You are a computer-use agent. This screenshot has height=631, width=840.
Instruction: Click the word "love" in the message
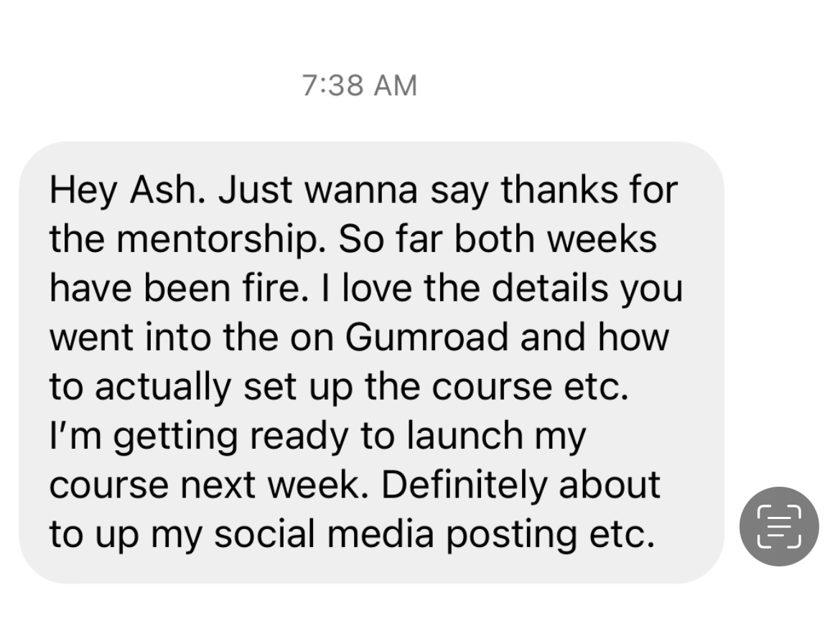click(x=378, y=289)
